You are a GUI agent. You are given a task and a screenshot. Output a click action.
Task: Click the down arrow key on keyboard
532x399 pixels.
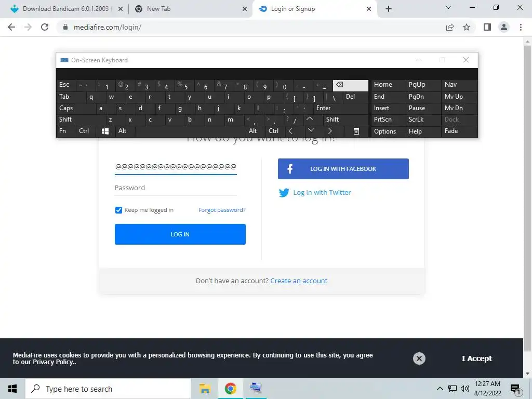click(x=311, y=130)
